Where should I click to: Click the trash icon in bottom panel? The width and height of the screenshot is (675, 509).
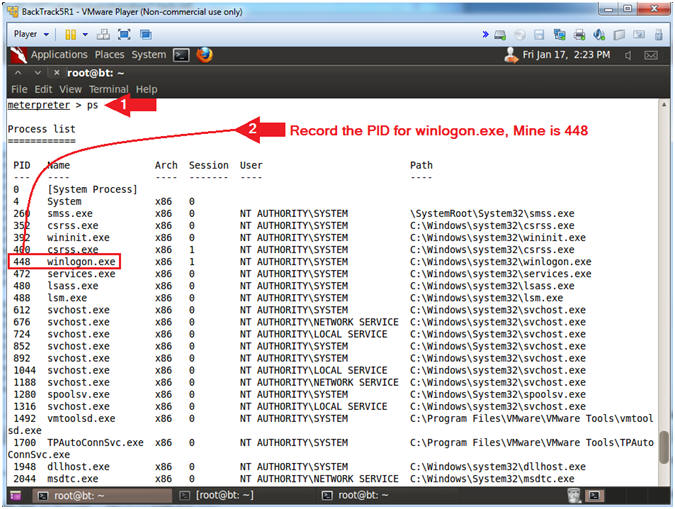pyautogui.click(x=573, y=496)
